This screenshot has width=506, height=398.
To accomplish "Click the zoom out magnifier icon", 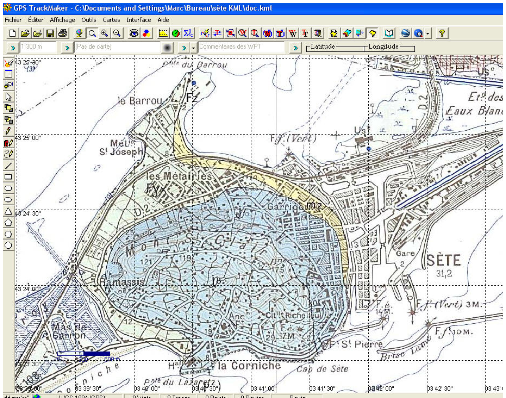I will [x=117, y=33].
